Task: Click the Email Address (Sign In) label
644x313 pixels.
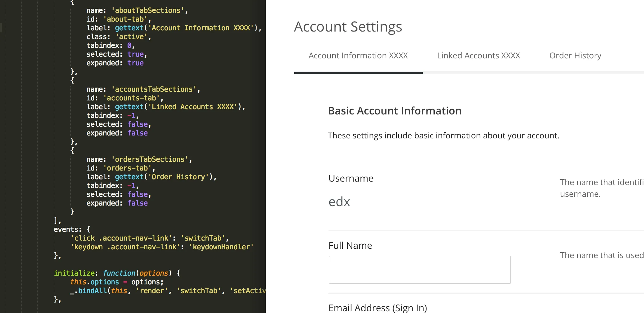Action: (377, 308)
